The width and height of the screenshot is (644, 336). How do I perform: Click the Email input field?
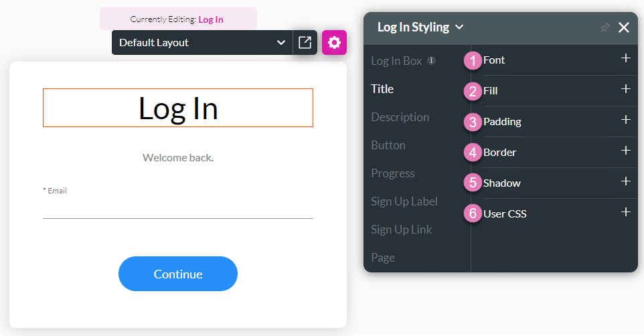click(x=178, y=208)
